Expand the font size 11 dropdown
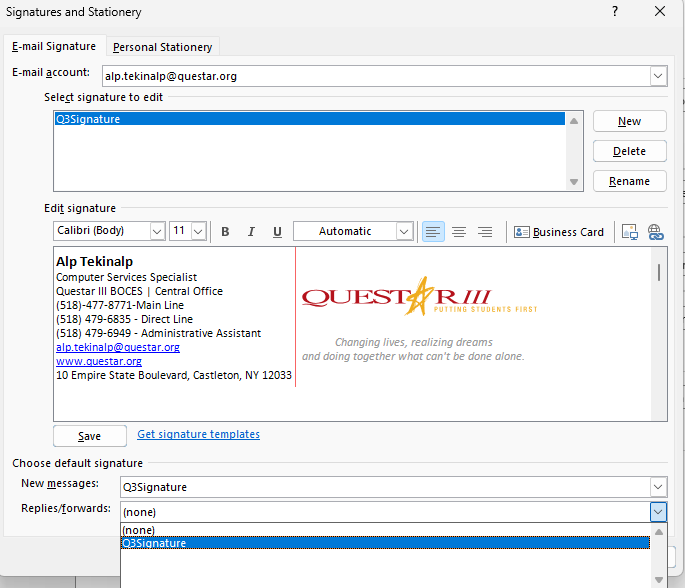Viewport: 685px width, 588px height. 198,231
